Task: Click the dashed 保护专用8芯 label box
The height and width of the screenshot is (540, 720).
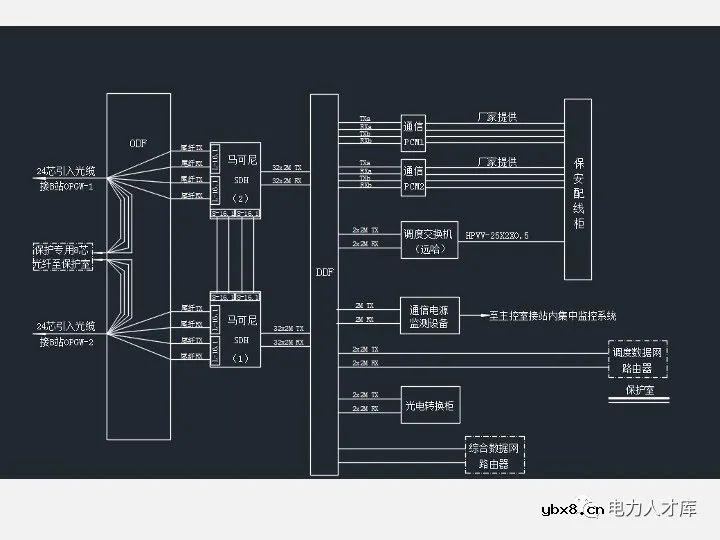Action: 66,255
